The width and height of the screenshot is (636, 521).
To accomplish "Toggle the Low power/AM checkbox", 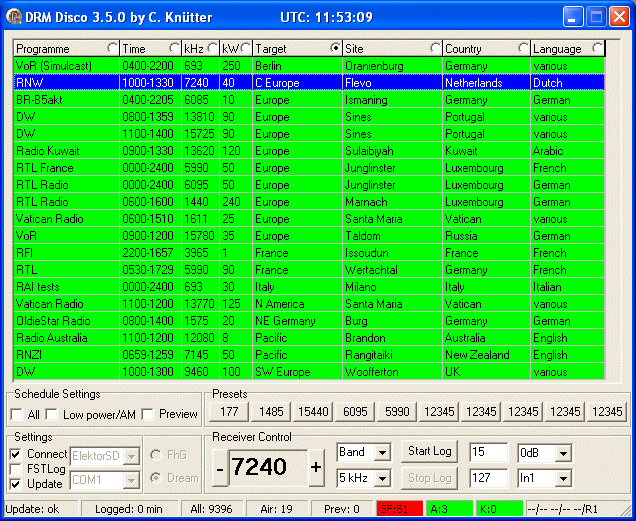I will [51, 414].
